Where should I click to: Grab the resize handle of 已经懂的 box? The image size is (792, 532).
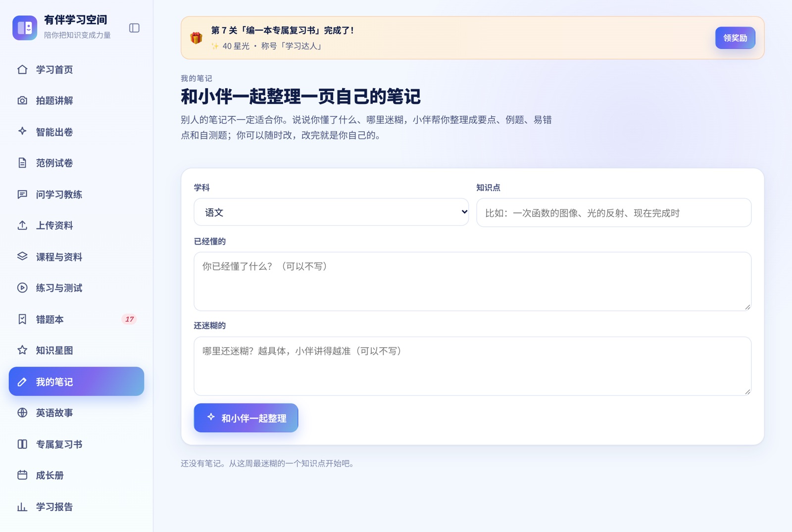747,307
